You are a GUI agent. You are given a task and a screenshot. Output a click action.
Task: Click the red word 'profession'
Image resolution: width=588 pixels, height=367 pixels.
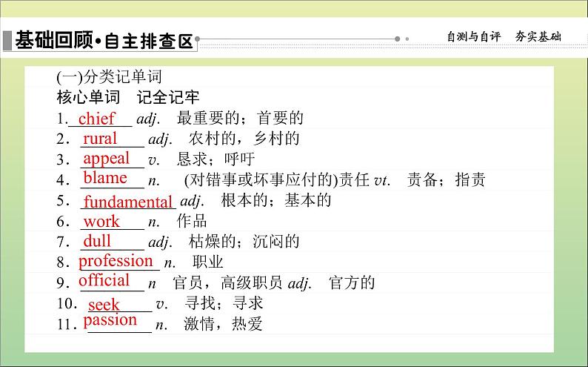(x=116, y=261)
